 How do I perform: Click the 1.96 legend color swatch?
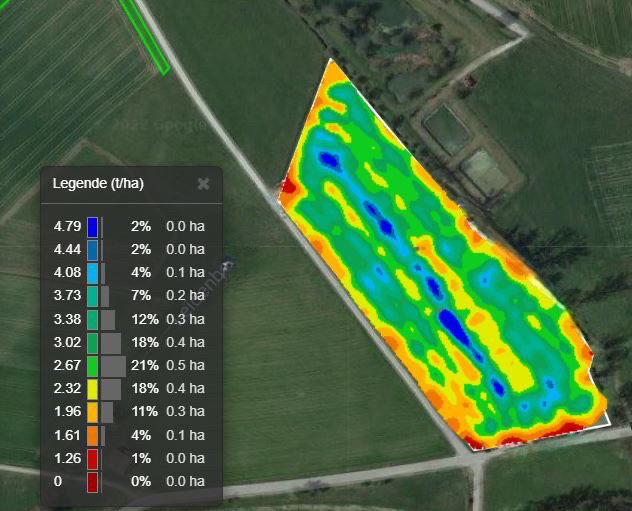[x=92, y=412]
